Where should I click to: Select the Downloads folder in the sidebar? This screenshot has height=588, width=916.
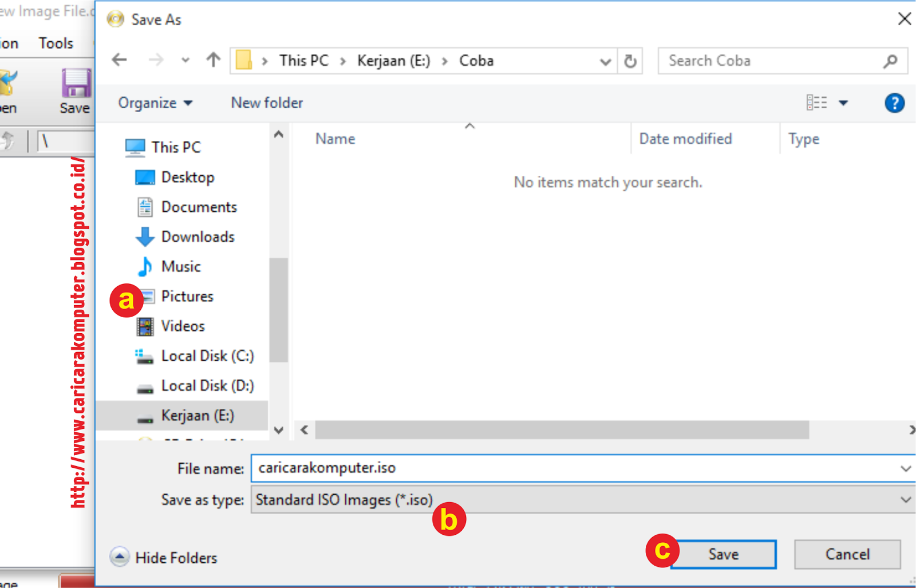198,236
